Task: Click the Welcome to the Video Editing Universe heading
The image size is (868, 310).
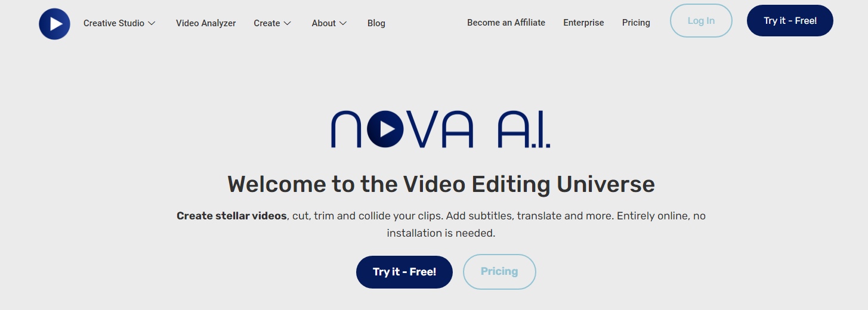Action: pyautogui.click(x=441, y=184)
